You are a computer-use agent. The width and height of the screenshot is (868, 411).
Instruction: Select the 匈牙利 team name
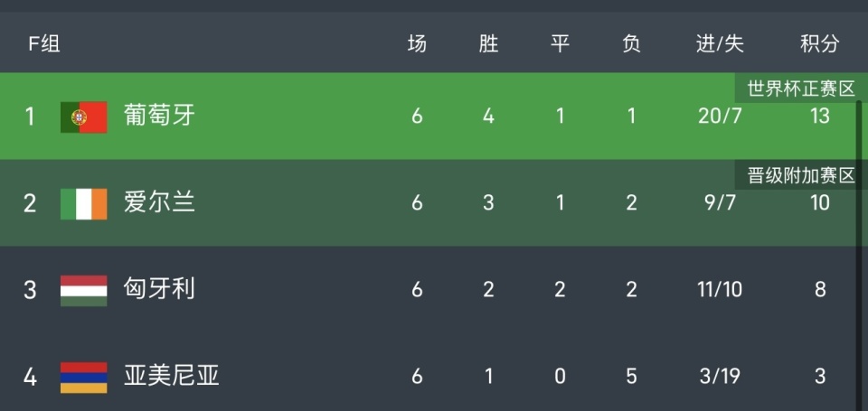(159, 290)
